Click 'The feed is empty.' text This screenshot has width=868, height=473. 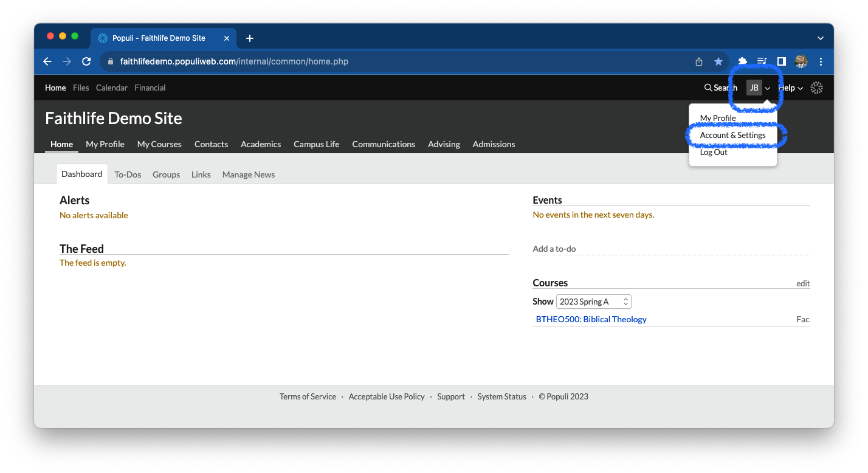[93, 263]
